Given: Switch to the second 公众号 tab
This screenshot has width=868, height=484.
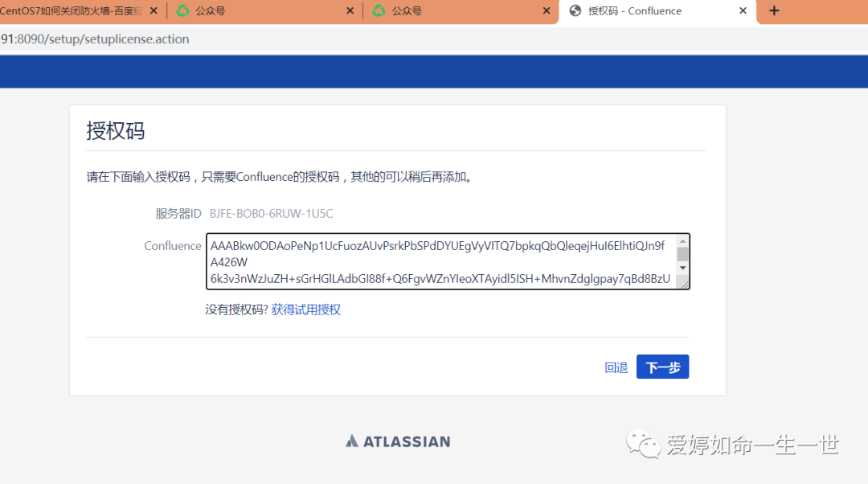Looking at the screenshot, I should [264, 11].
